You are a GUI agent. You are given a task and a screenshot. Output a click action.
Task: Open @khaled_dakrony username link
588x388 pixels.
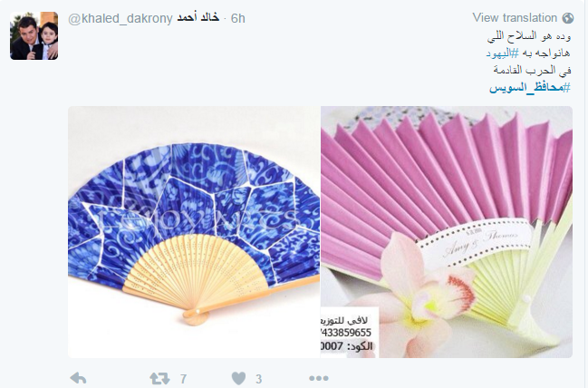coord(120,18)
